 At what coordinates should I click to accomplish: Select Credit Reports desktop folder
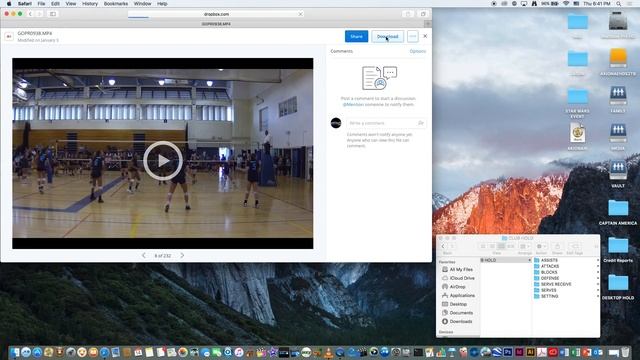[618, 249]
